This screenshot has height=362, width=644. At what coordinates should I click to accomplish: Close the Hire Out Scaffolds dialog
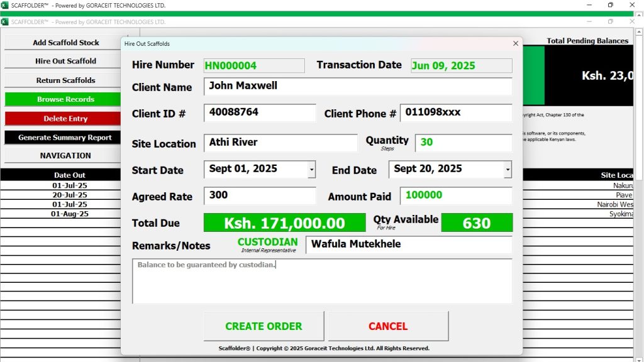pos(516,44)
